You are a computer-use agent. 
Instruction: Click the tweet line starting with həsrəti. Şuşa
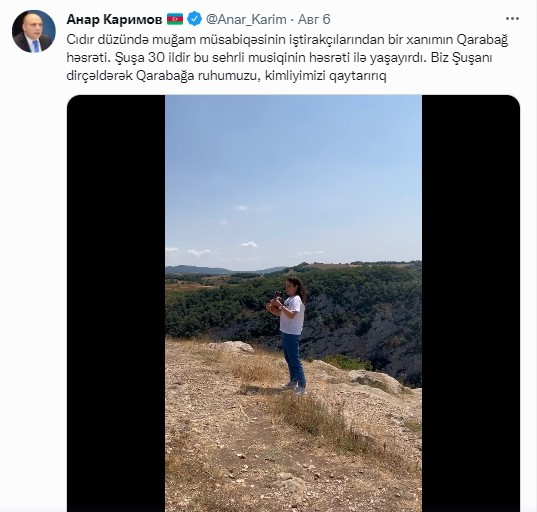click(279, 58)
